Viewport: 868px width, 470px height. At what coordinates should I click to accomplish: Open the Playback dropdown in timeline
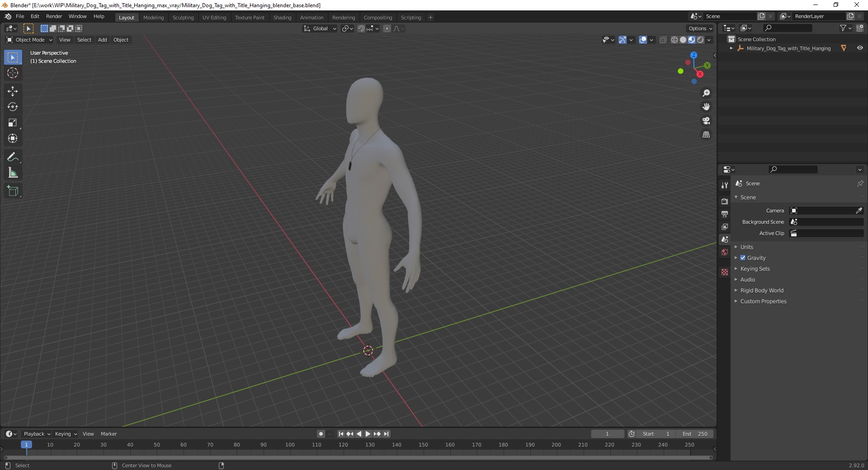37,434
